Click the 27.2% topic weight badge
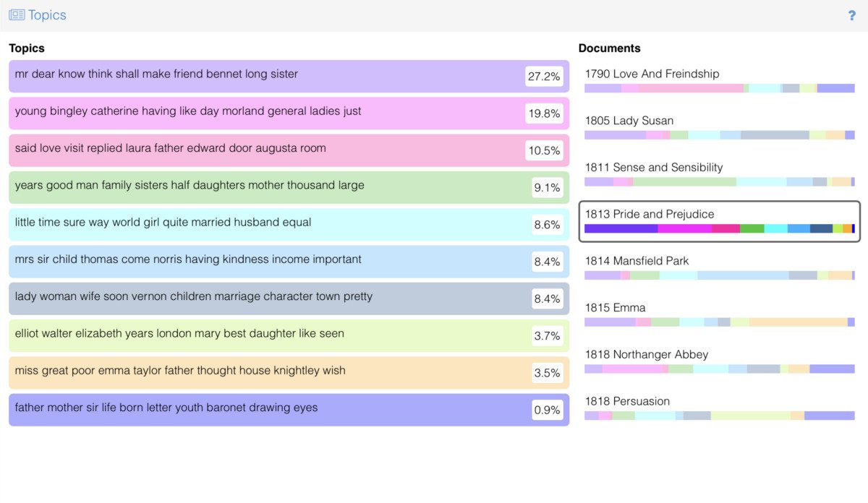This screenshot has height=503, width=868. [x=544, y=77]
